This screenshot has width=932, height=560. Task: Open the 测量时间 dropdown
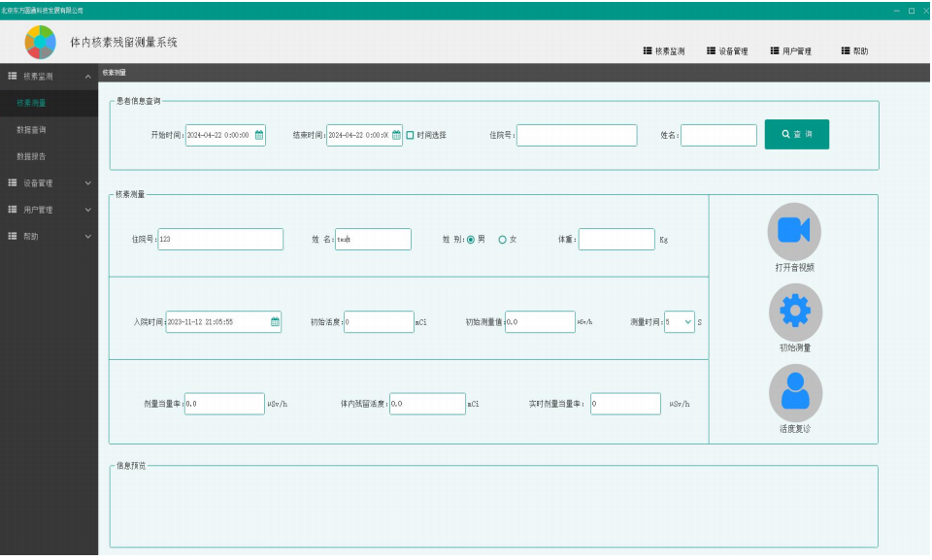[x=680, y=321]
